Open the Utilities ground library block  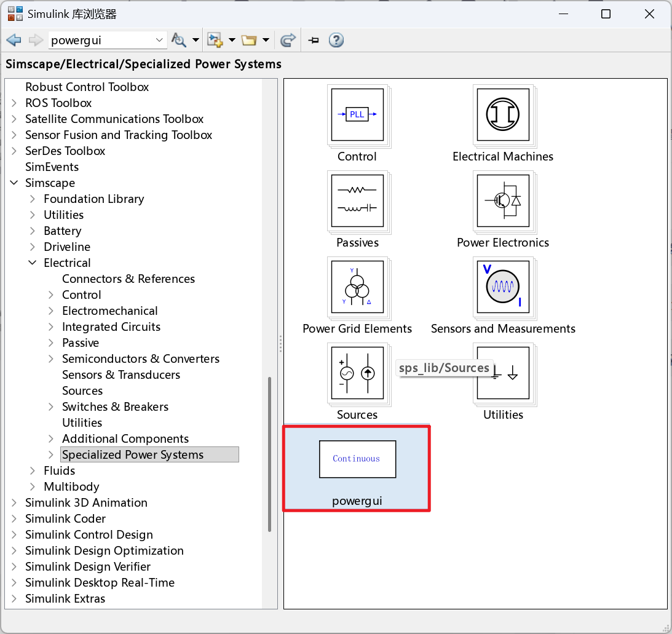pos(503,373)
